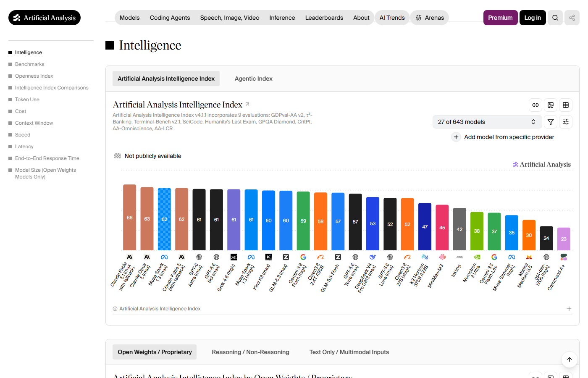This screenshot has height=378, width=588.
Task: Switch to the Agentic Index tab
Action: [x=254, y=79]
